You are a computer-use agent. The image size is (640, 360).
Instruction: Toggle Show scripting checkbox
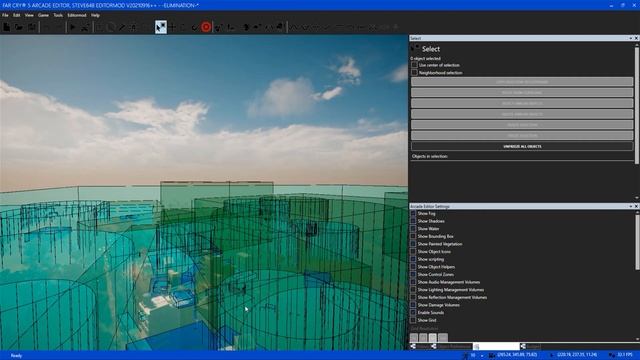click(413, 259)
